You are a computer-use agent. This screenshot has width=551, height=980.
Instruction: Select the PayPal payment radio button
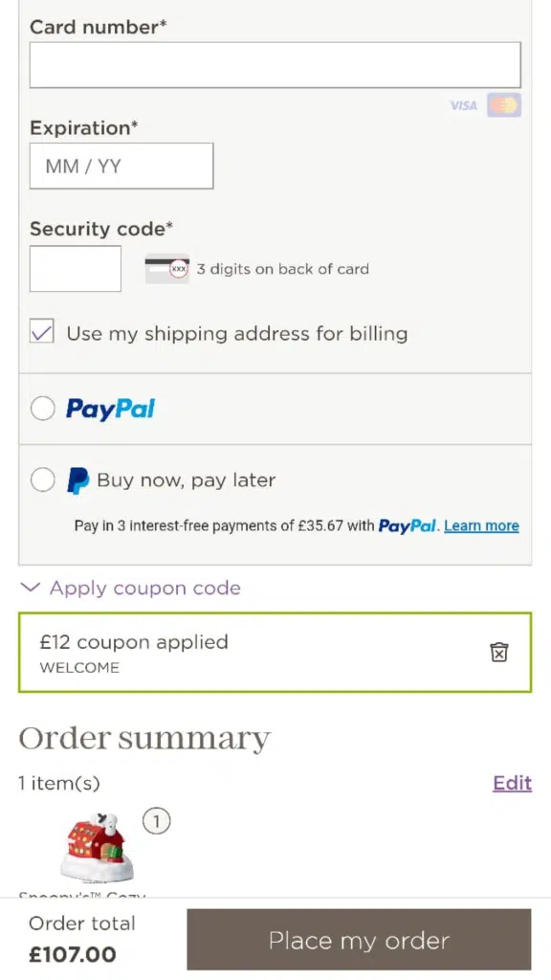[42, 409]
